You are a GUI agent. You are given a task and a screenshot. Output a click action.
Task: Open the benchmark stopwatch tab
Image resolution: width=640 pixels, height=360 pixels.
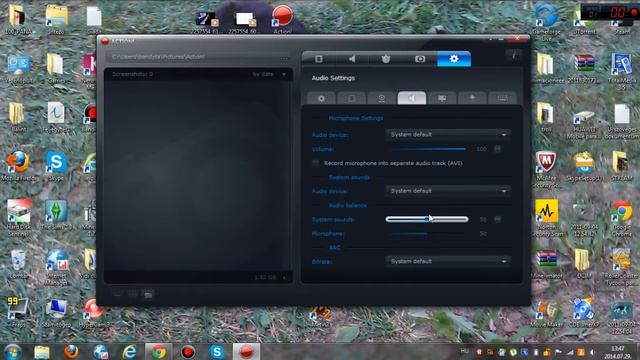[x=386, y=59]
